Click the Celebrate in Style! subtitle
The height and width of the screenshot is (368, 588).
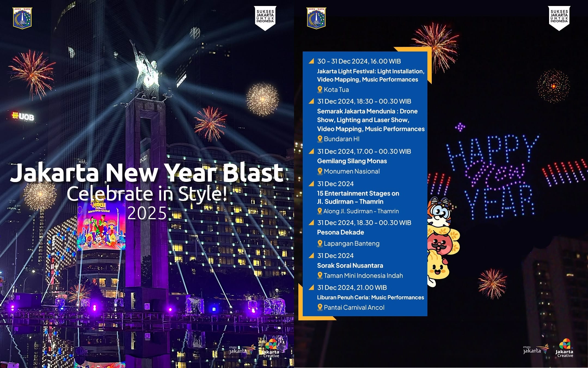click(147, 194)
